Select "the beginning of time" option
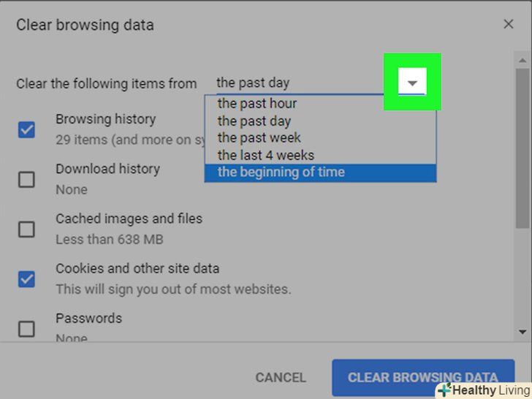 pyautogui.click(x=281, y=172)
